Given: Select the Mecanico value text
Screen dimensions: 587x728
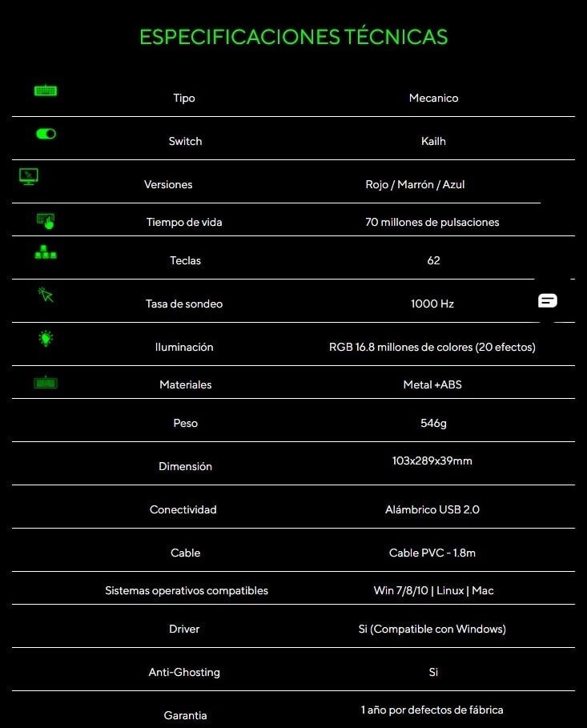Looking at the screenshot, I should (433, 98).
